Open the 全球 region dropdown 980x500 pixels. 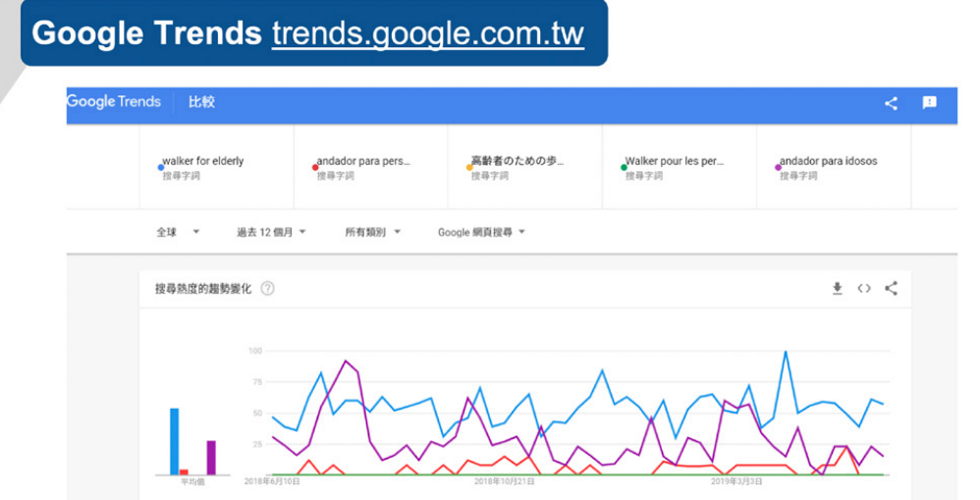pyautogui.click(x=178, y=232)
